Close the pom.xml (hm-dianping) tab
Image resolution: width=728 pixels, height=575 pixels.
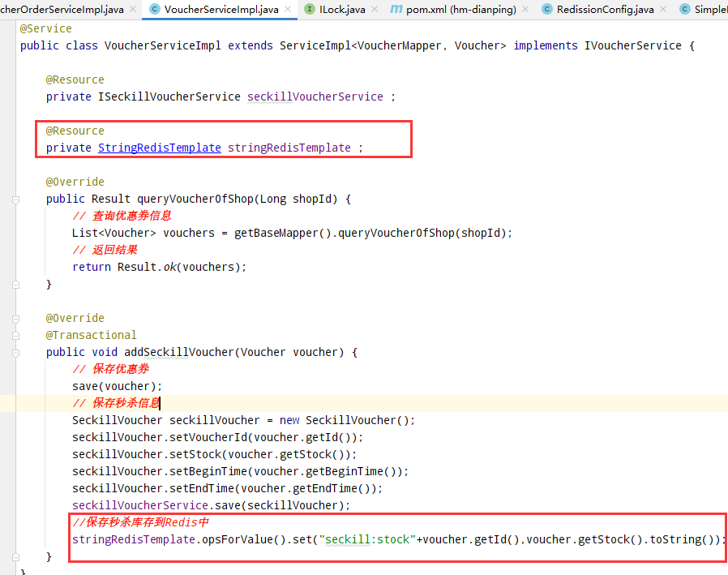[x=525, y=9]
